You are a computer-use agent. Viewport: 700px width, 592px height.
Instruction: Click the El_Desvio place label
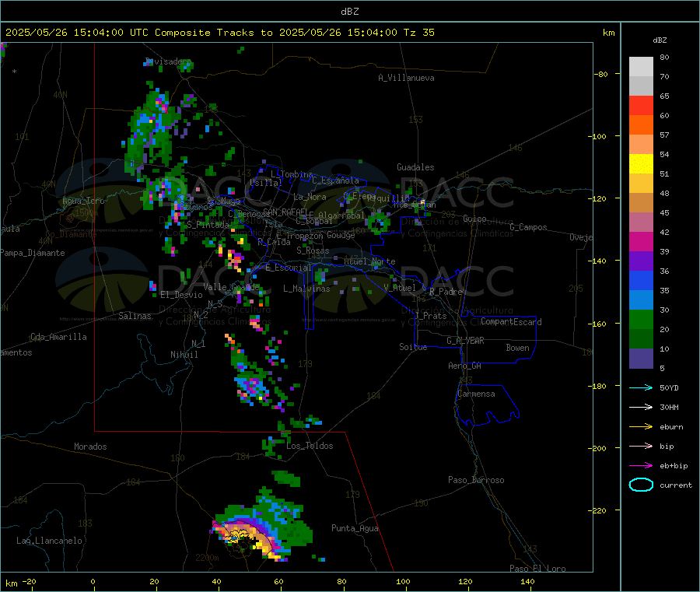tap(181, 295)
